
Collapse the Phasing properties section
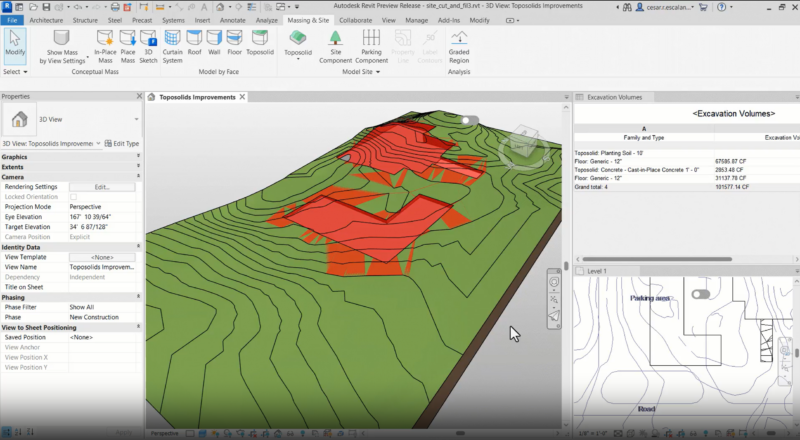click(x=138, y=297)
